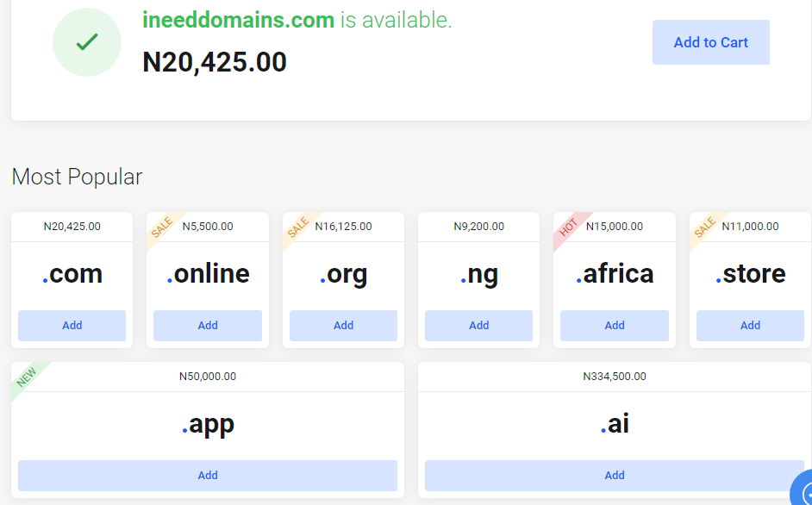Add the .africa domain

coord(615,326)
